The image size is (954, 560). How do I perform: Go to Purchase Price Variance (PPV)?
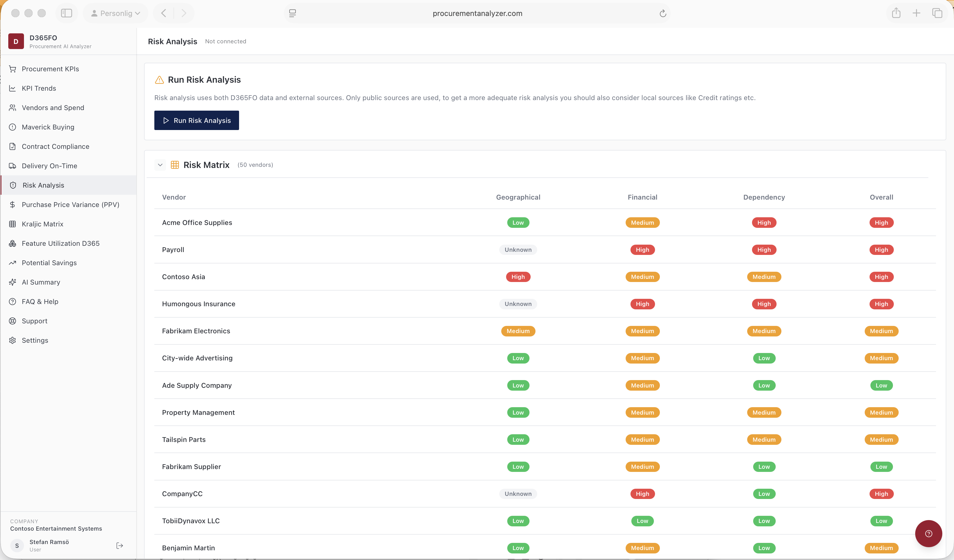click(70, 205)
